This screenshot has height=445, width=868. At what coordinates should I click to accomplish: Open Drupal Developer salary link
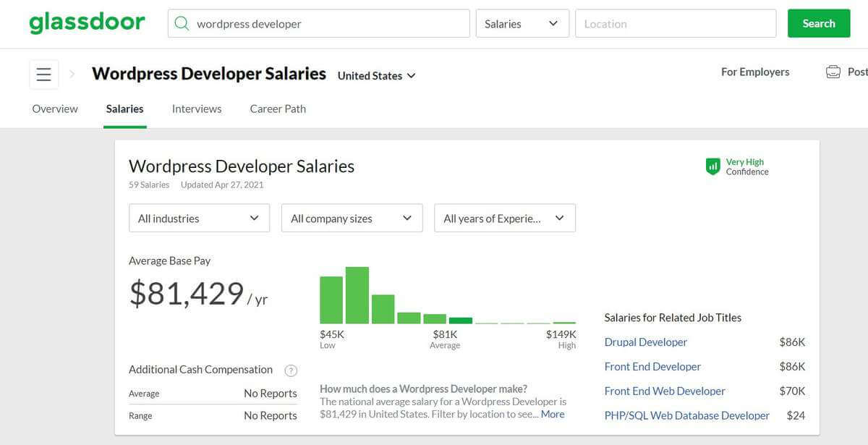click(646, 342)
